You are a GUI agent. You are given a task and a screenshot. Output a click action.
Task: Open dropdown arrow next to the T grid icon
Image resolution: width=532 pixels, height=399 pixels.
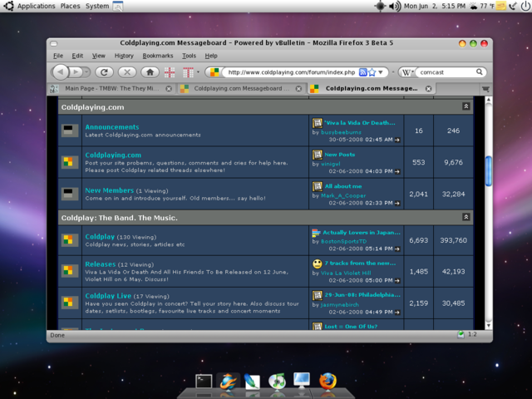[198, 72]
